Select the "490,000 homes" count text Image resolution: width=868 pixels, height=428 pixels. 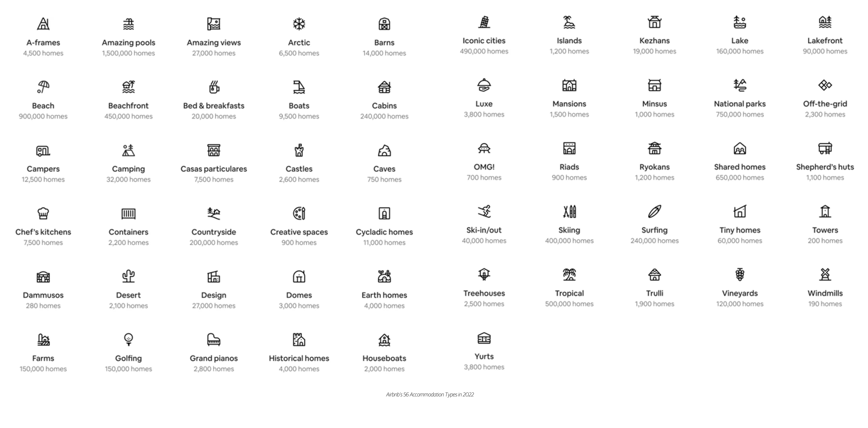(484, 51)
